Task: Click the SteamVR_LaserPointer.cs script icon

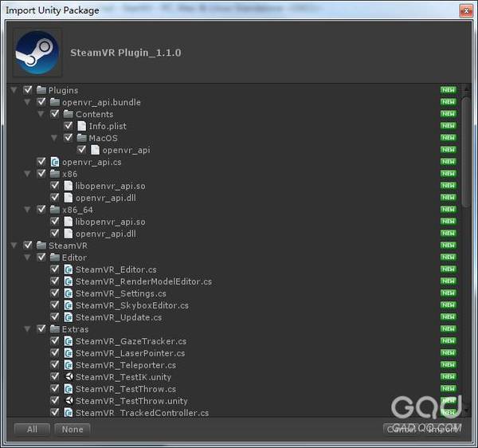Action: [68, 353]
